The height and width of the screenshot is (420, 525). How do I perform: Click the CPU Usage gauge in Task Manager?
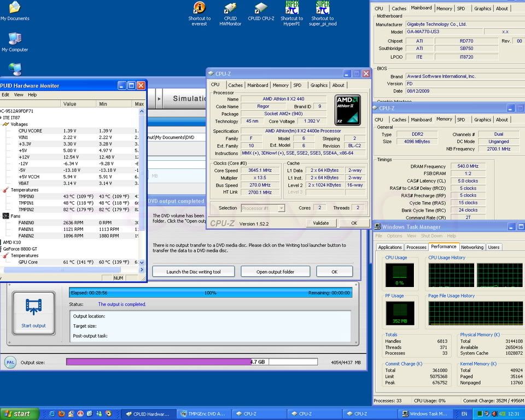[x=400, y=275]
